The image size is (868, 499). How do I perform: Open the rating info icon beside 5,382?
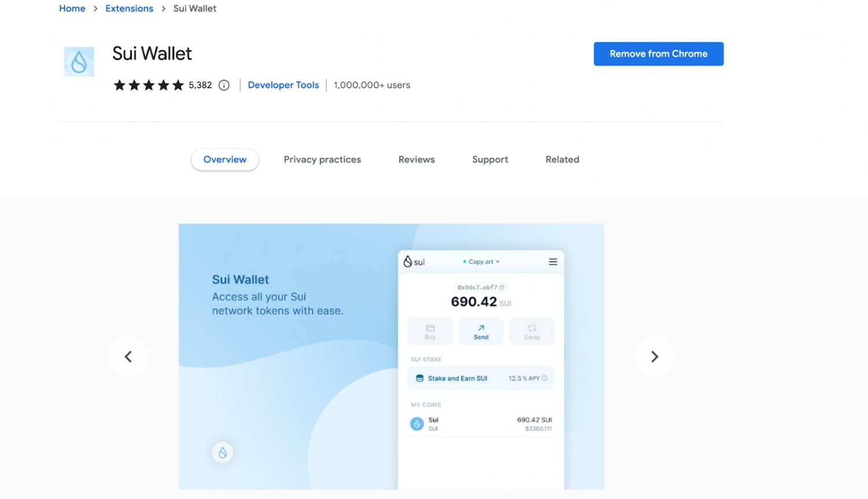pyautogui.click(x=224, y=85)
